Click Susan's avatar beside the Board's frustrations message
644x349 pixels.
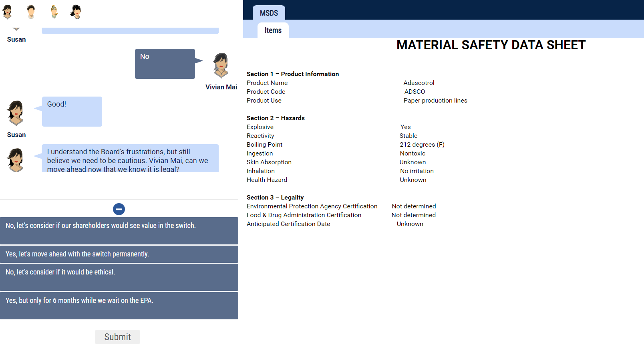[16, 160]
